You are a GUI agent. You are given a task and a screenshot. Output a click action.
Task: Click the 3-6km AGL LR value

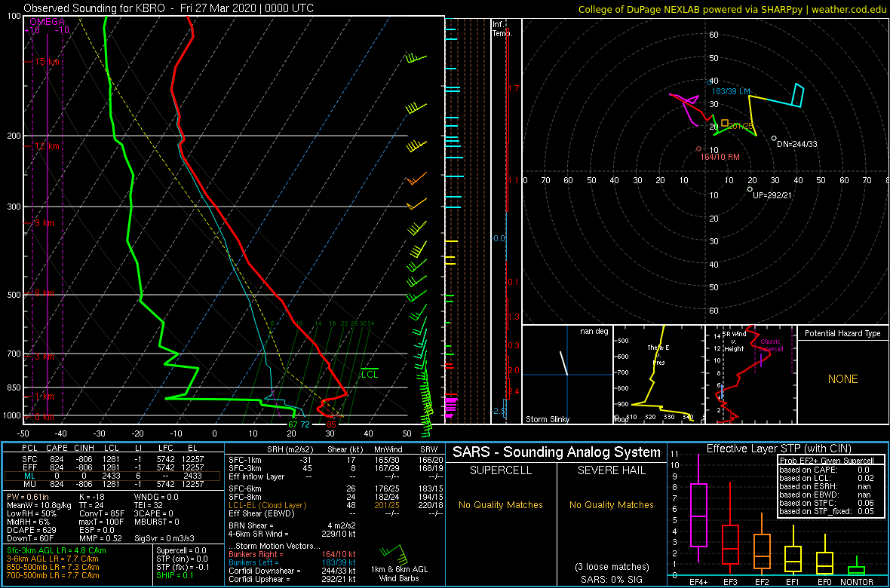click(x=54, y=559)
